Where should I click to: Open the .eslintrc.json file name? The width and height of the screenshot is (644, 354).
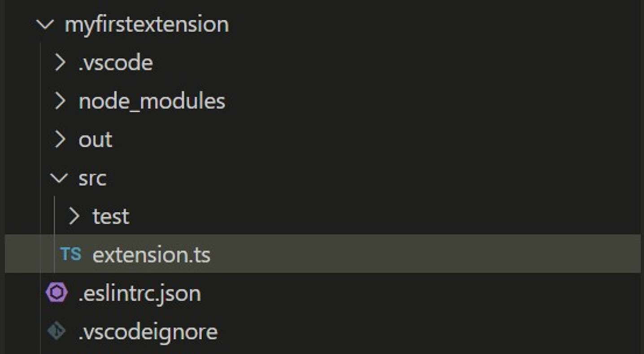click(139, 293)
